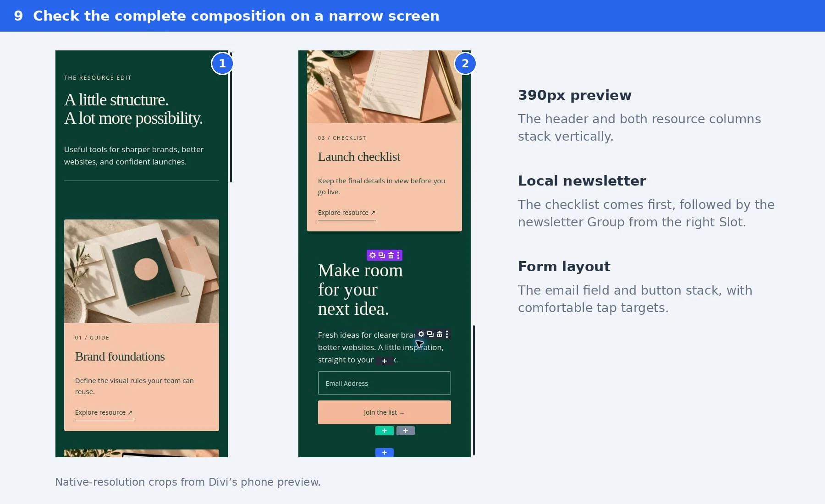Click 'Native-resolution crops' caption text
Image resolution: width=825 pixels, height=504 pixels.
coord(188,482)
